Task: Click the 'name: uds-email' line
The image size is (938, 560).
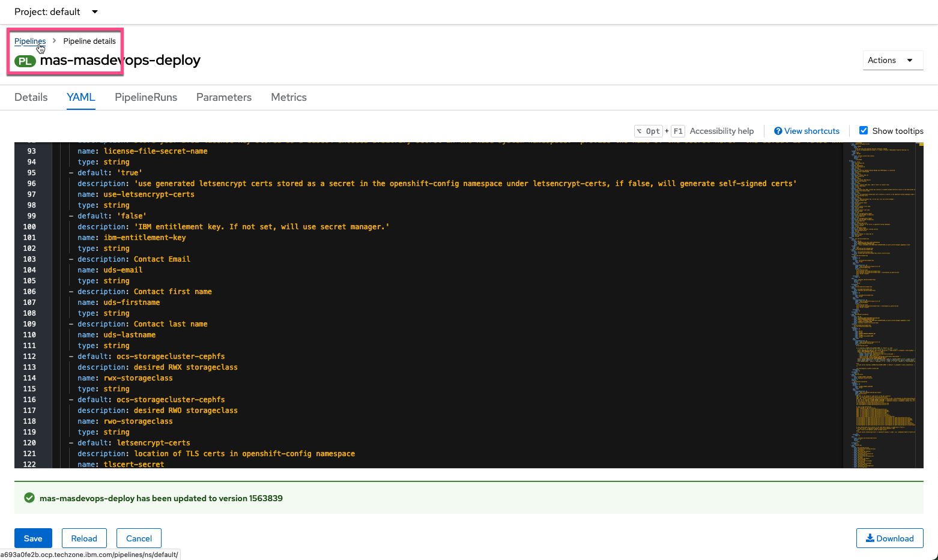Action: (x=110, y=270)
